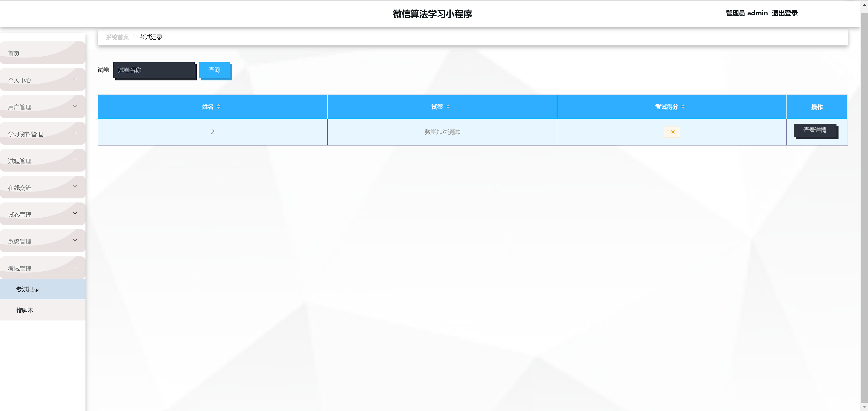This screenshot has width=868, height=411.
Task: Click the 数学加法测试 table cell
Action: pos(442,132)
